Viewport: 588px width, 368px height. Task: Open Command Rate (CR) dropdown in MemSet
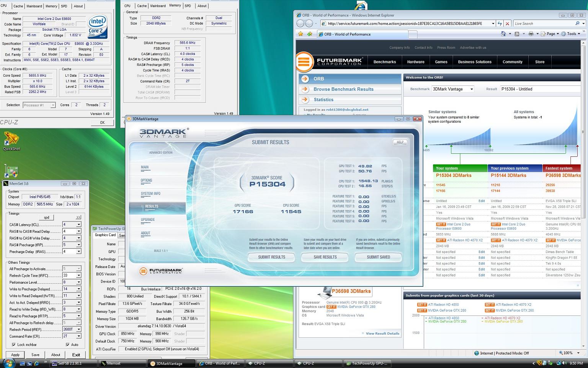pos(79,336)
